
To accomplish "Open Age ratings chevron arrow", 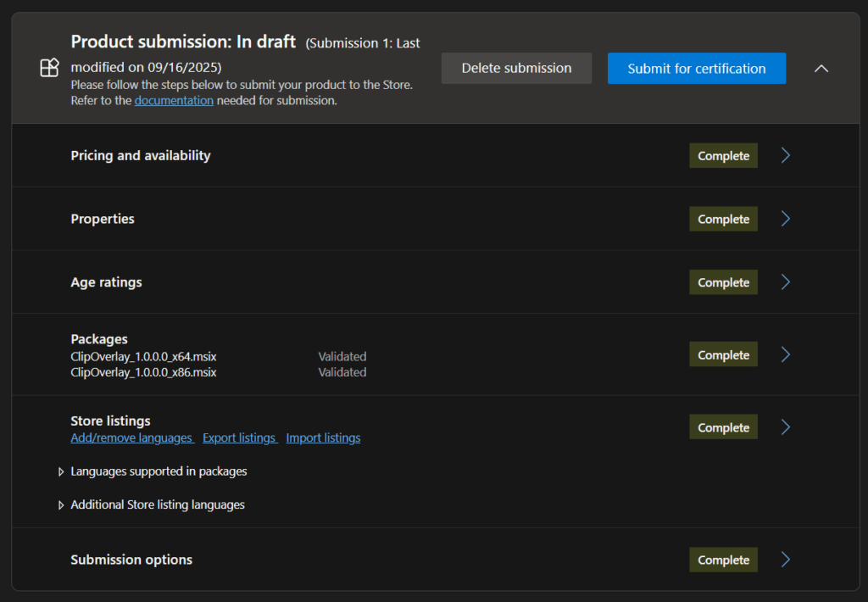I will [786, 282].
